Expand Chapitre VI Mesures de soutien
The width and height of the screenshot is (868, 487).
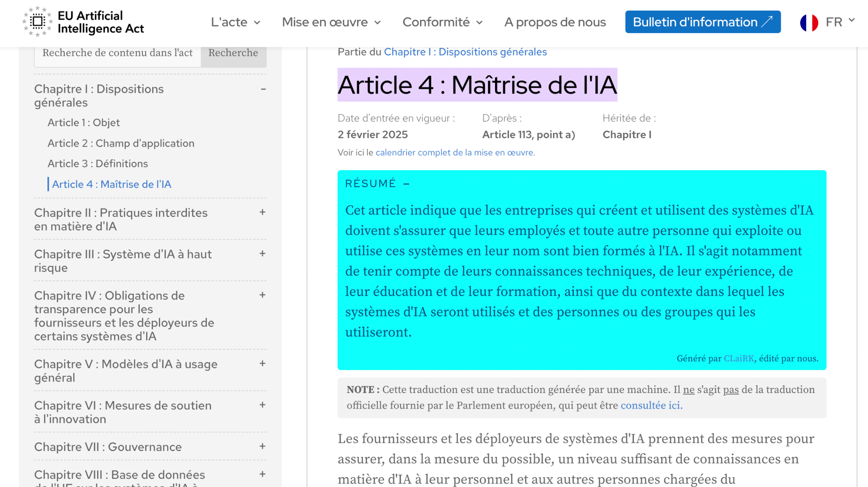(x=262, y=405)
